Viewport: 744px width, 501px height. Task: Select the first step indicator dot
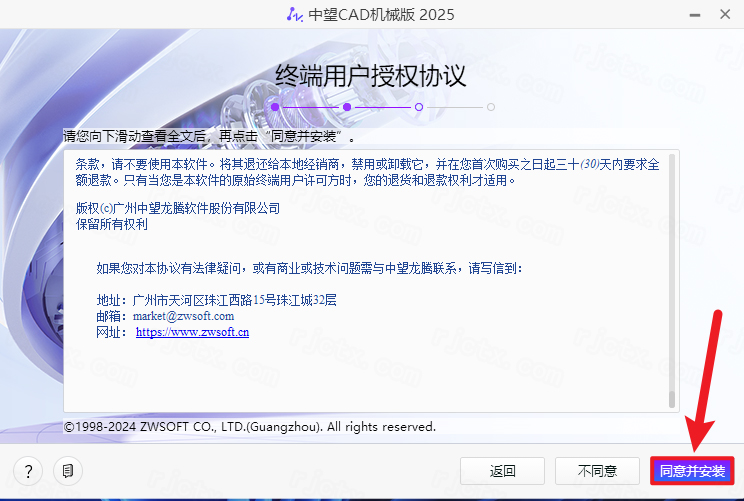275,106
